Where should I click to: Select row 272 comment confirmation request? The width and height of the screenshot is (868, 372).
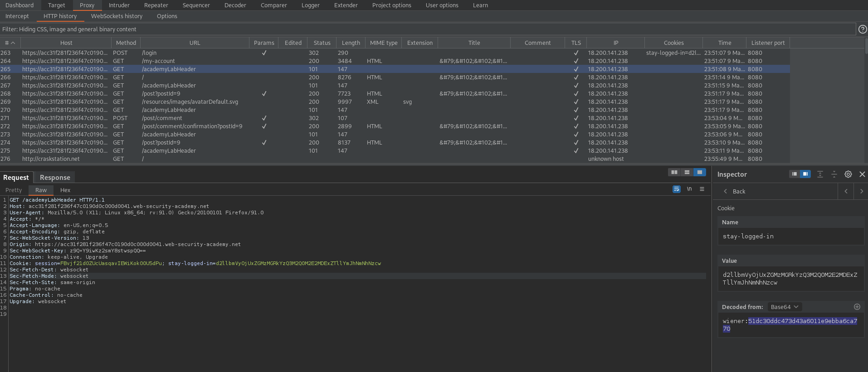click(395, 126)
